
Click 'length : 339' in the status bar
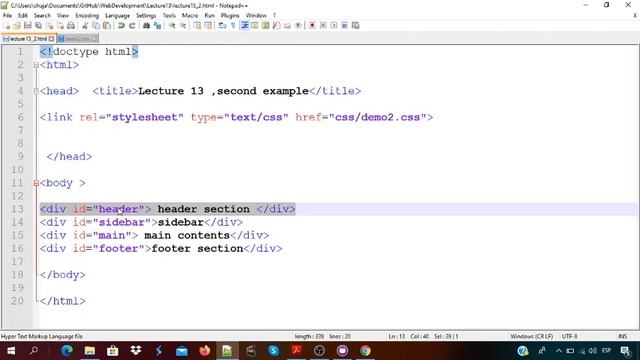309,337
